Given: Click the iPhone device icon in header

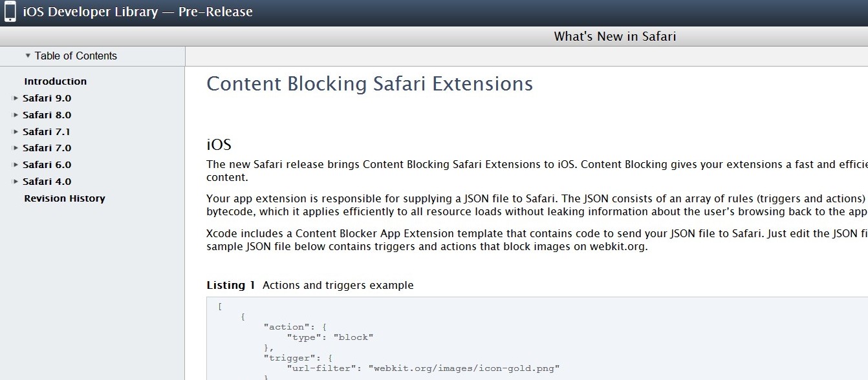Looking at the screenshot, I should coord(10,12).
